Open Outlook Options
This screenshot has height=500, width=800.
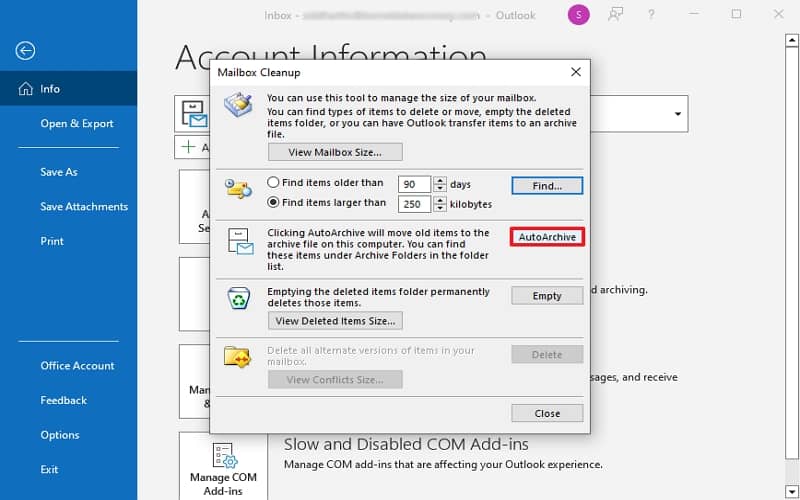click(x=60, y=435)
